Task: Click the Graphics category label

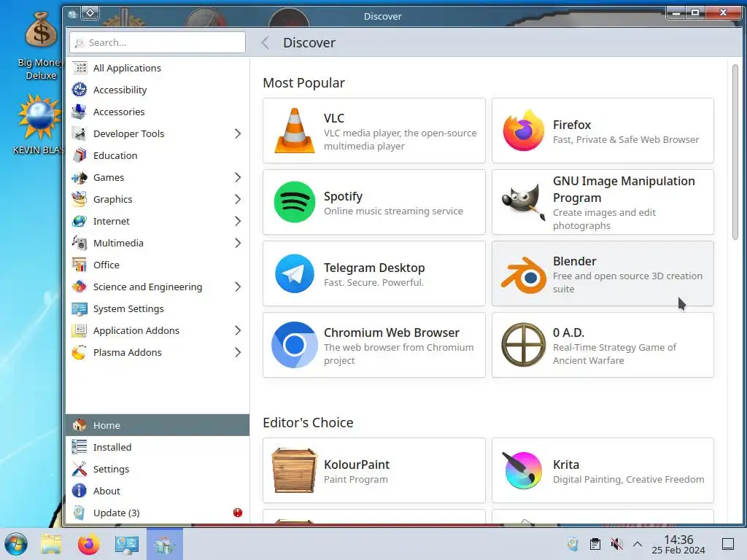Action: (113, 199)
